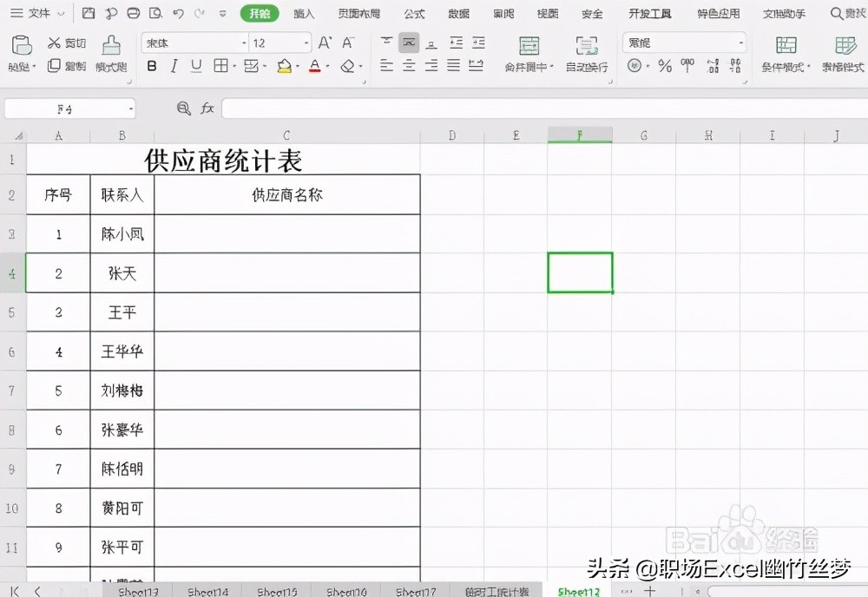This screenshot has height=597, width=868.
Task: Open the number format (常规) dropdown
Action: point(743,42)
